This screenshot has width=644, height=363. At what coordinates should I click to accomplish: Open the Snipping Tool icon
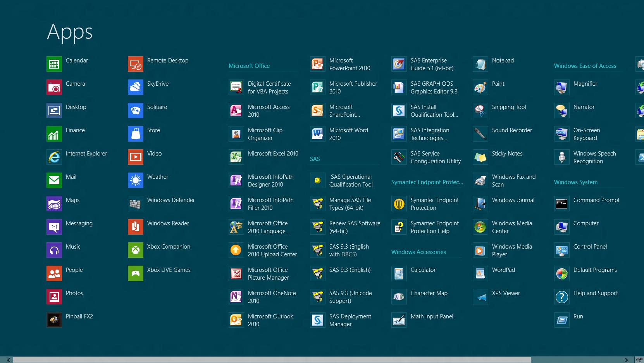(x=480, y=111)
